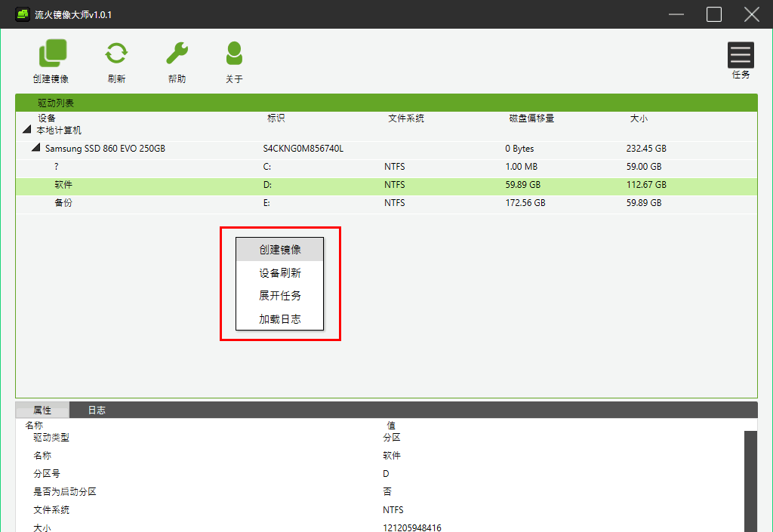This screenshot has height=532, width=773.
Task: Open 帮助 wrench icon
Action: tap(177, 53)
